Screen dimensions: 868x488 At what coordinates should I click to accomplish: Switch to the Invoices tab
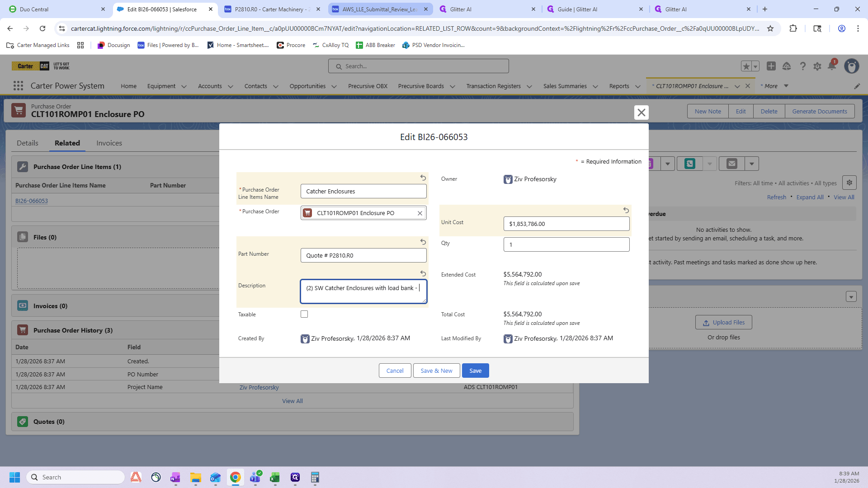pos(109,143)
